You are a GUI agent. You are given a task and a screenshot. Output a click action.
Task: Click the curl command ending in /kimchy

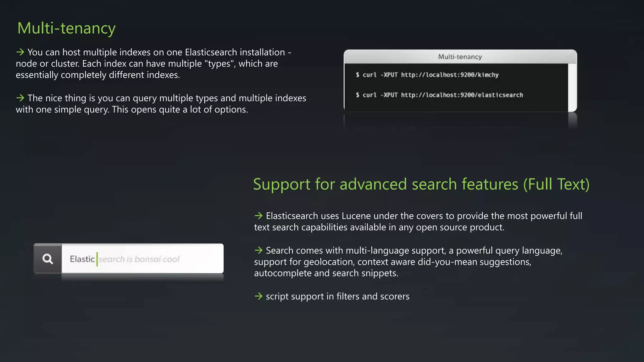(427, 75)
